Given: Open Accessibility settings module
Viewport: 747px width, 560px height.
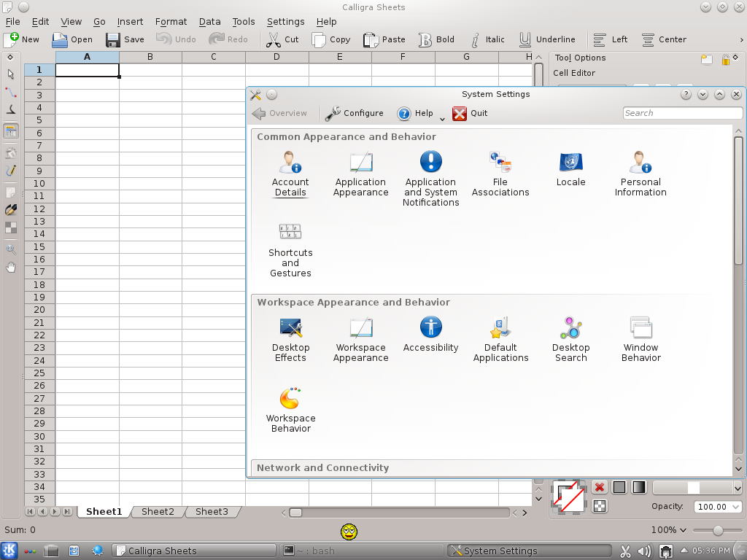Looking at the screenshot, I should coord(430,334).
